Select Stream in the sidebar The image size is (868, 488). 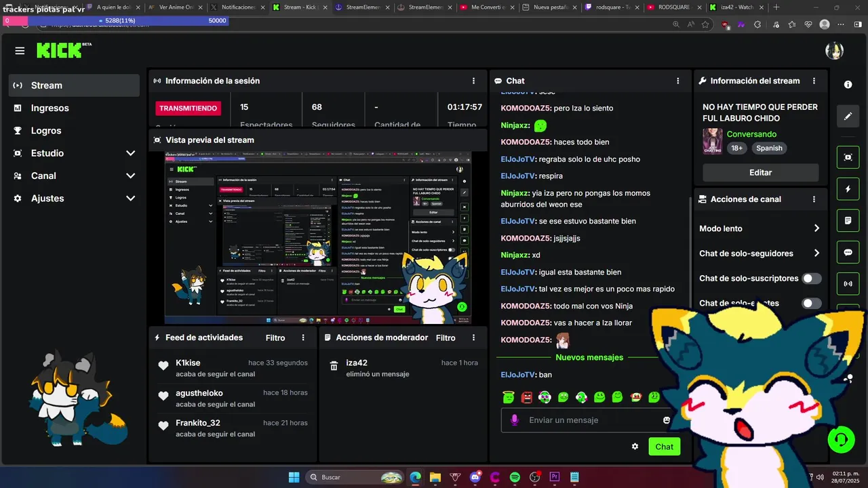(x=74, y=85)
